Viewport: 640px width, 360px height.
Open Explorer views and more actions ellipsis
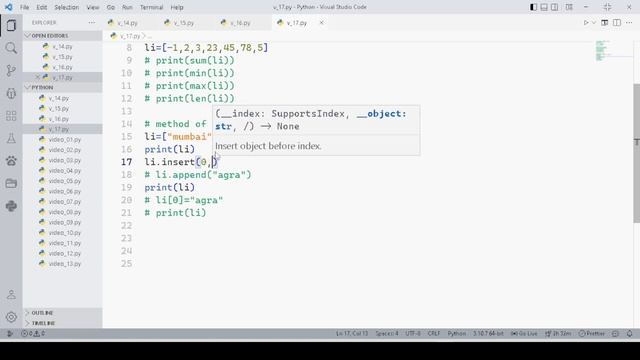92,23
